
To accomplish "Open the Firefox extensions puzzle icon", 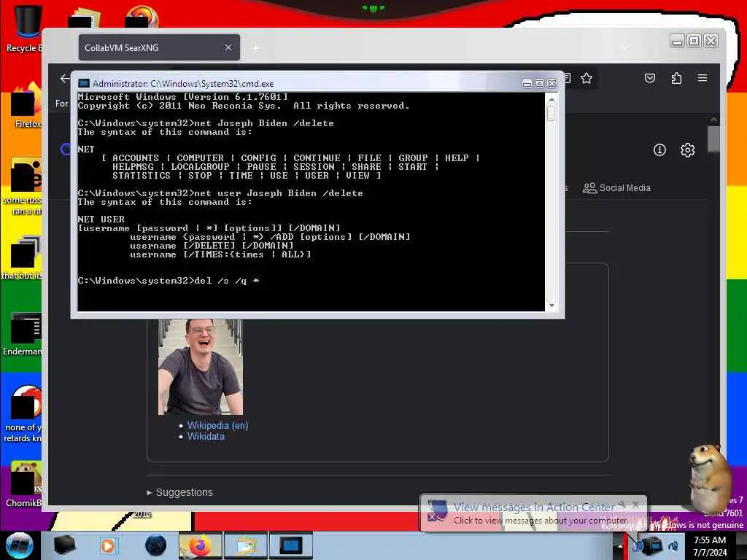I will coord(676,78).
